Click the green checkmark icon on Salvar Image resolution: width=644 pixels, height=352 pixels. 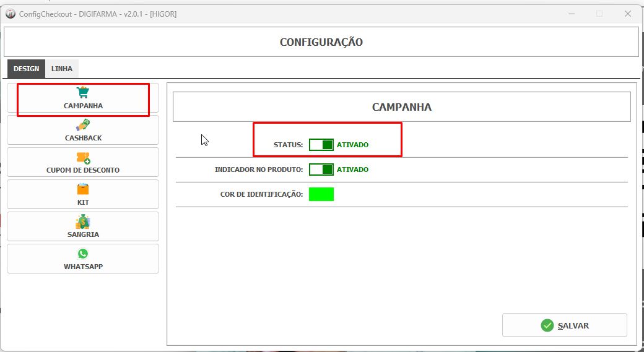(547, 325)
